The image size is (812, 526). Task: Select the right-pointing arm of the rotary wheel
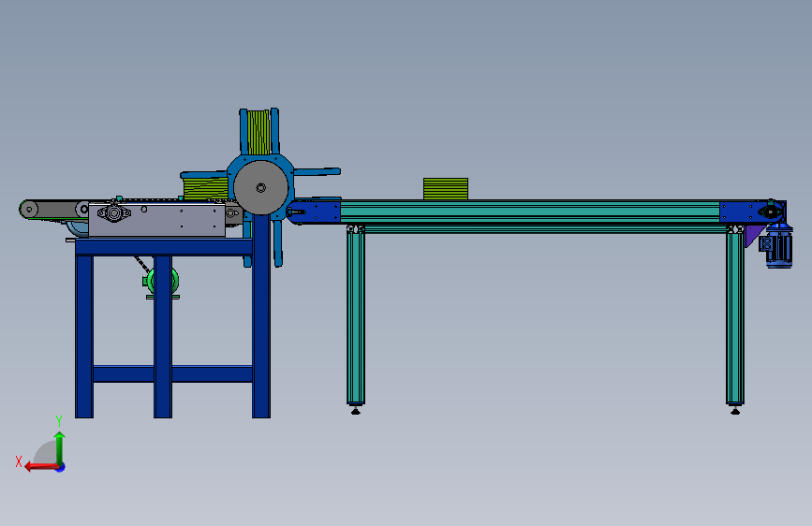317,172
